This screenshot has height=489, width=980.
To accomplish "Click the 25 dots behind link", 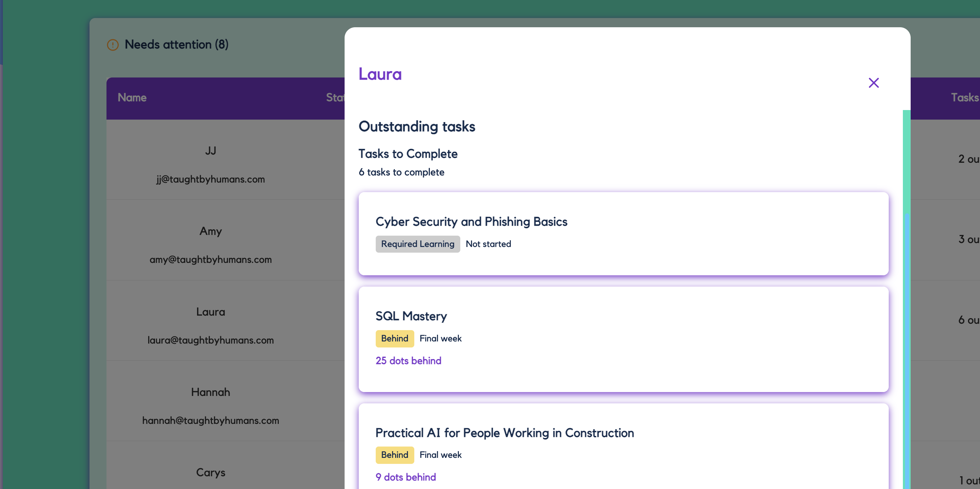I will 408,360.
